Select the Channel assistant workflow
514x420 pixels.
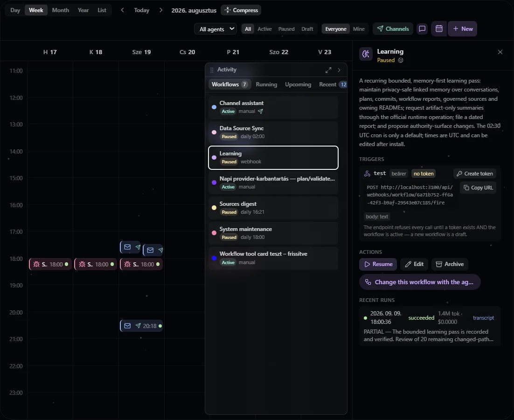[x=273, y=107]
